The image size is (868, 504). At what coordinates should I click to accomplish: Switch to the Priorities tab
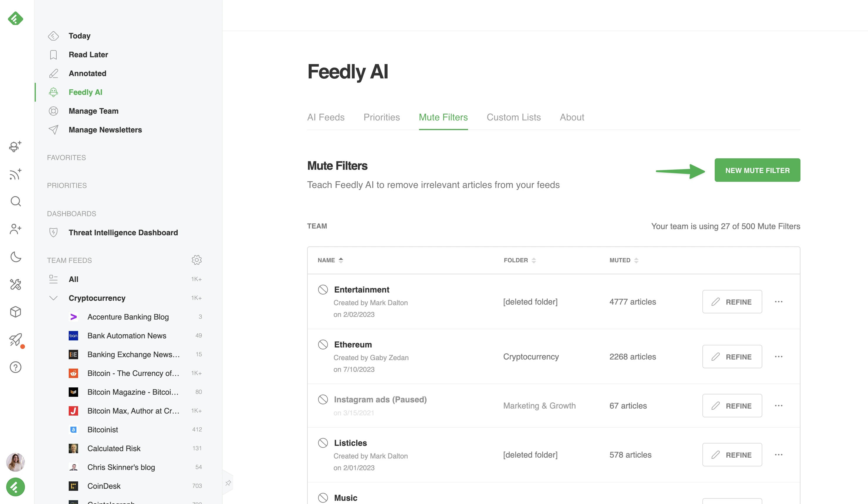point(381,117)
